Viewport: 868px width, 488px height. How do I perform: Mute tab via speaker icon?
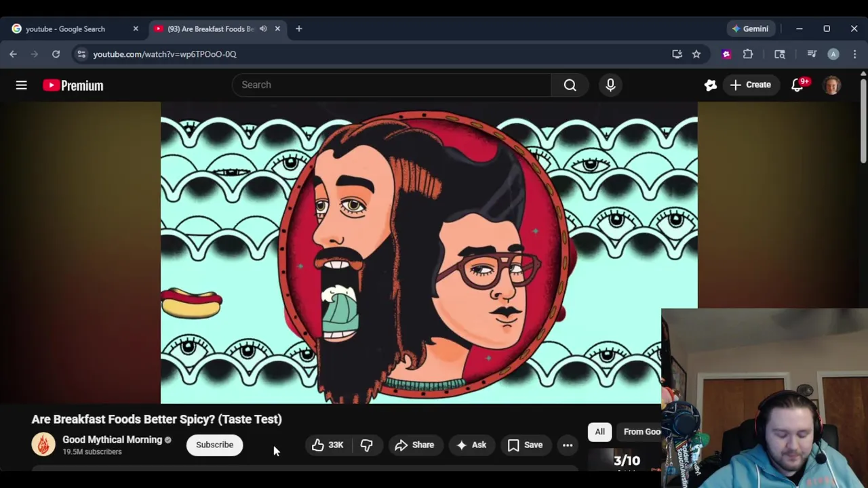click(263, 28)
